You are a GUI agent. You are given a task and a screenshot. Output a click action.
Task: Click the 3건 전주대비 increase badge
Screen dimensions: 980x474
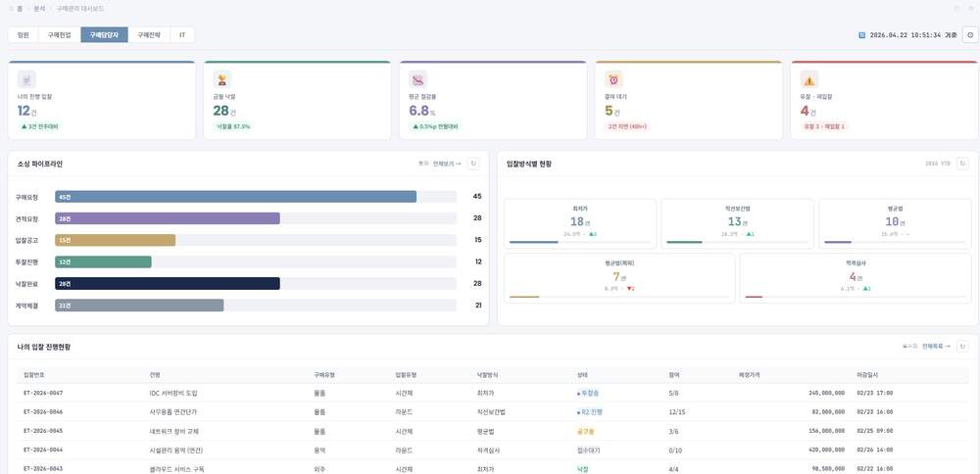[x=40, y=126]
